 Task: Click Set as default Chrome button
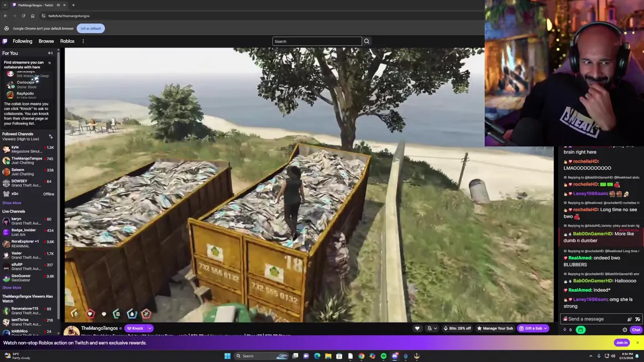(91, 28)
